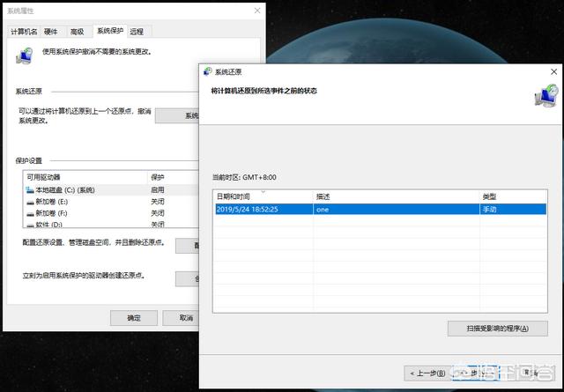Open the 远程 tab
Viewport: 564px width, 392px height.
[x=137, y=31]
